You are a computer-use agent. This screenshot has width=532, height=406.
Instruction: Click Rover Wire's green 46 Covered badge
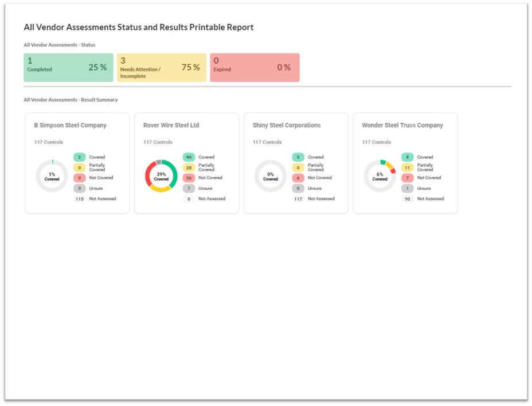point(189,157)
